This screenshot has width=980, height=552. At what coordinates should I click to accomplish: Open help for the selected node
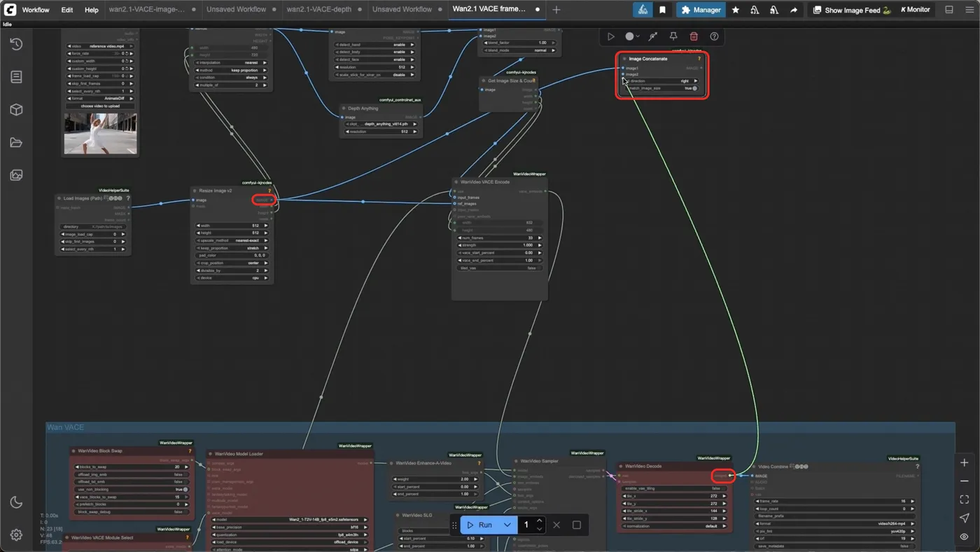pos(714,36)
